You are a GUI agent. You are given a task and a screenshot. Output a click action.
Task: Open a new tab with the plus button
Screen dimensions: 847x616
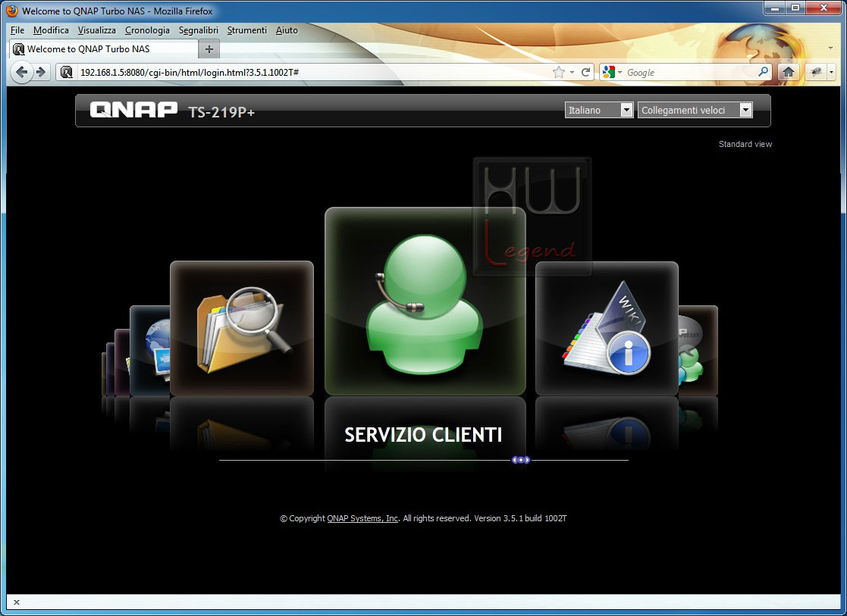209,49
